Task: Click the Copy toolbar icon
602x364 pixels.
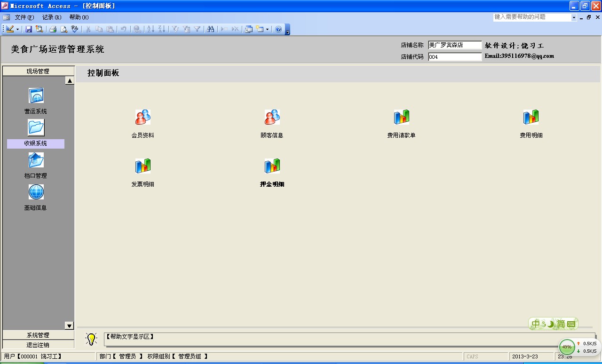Action: [99, 29]
